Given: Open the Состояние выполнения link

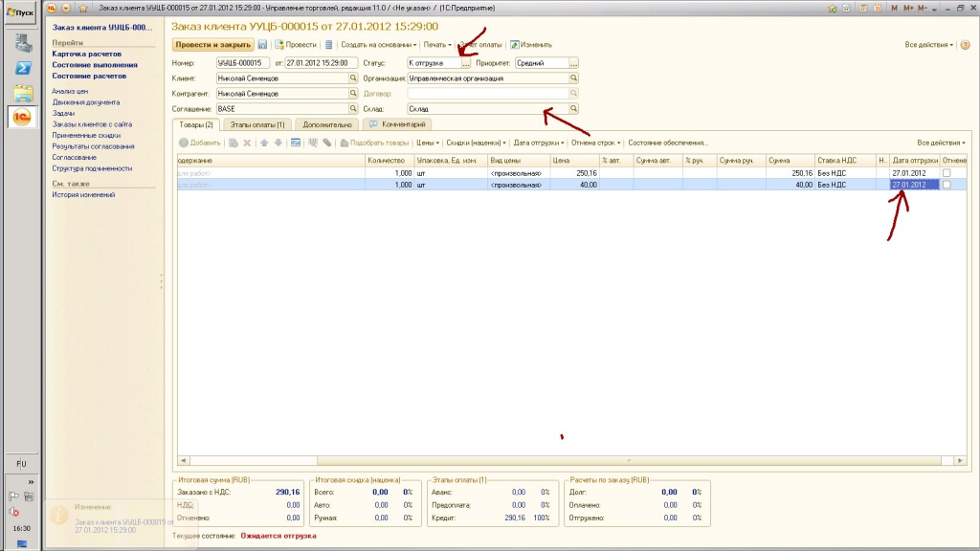Looking at the screenshot, I should point(95,65).
